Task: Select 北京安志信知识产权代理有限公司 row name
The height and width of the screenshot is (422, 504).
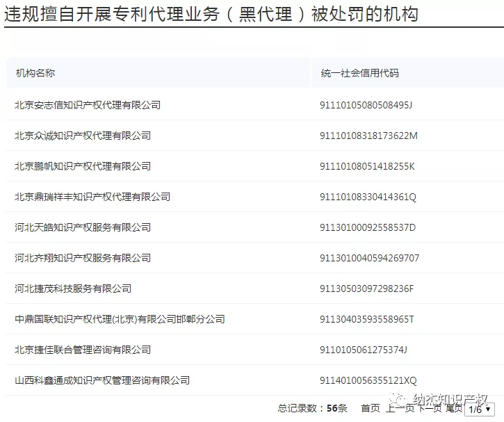Action: (x=88, y=105)
